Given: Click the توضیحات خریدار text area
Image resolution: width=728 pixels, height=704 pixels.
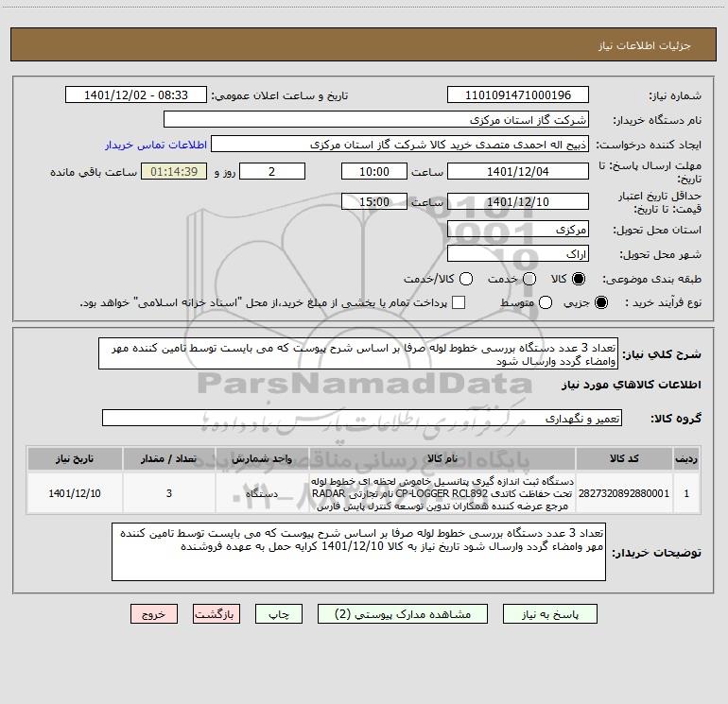Looking at the screenshot, I should 358,551.
